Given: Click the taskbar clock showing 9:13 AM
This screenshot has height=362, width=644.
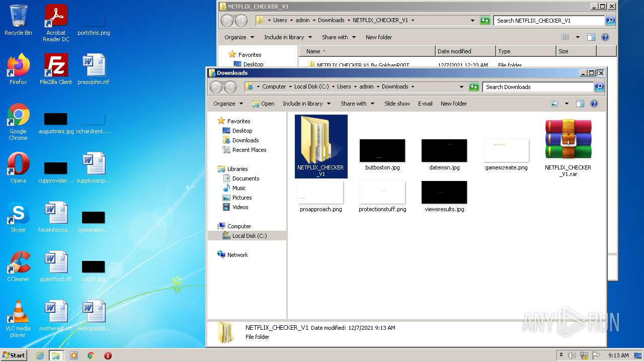Looking at the screenshot, I should point(618,355).
